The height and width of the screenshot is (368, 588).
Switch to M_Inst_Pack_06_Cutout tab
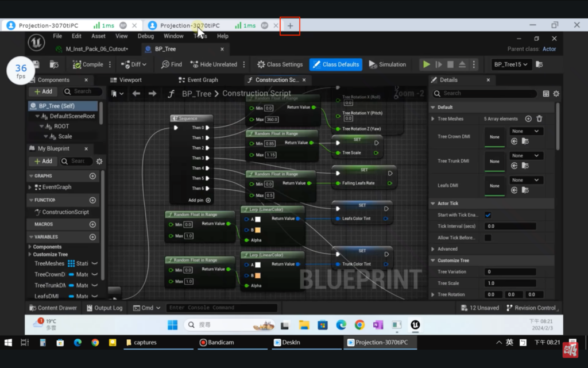tap(92, 49)
